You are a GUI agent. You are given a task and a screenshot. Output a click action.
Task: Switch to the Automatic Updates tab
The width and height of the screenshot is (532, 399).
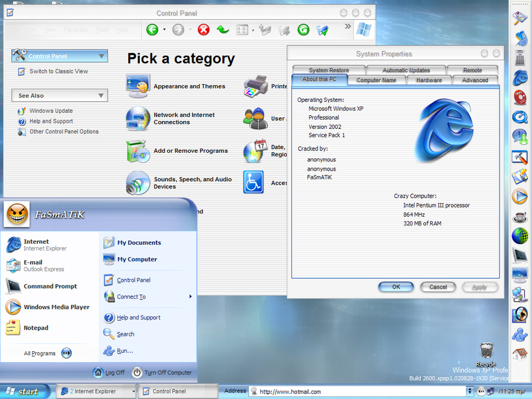(x=406, y=70)
